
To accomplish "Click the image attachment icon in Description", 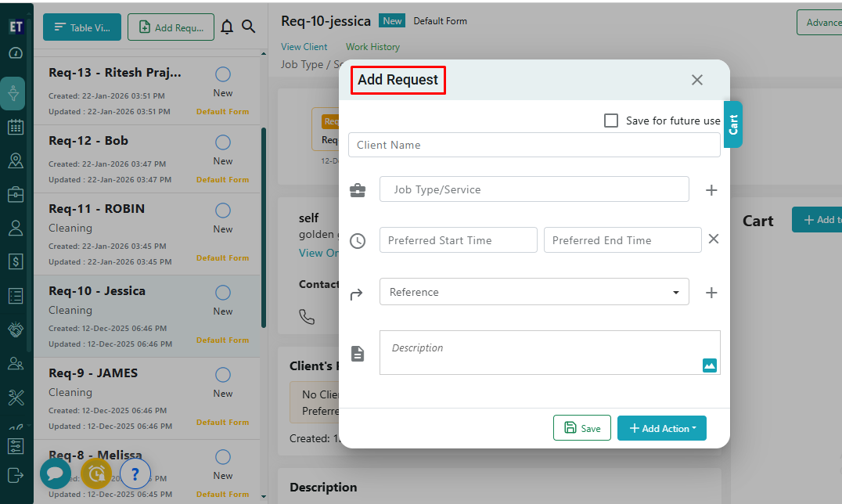I will point(709,365).
